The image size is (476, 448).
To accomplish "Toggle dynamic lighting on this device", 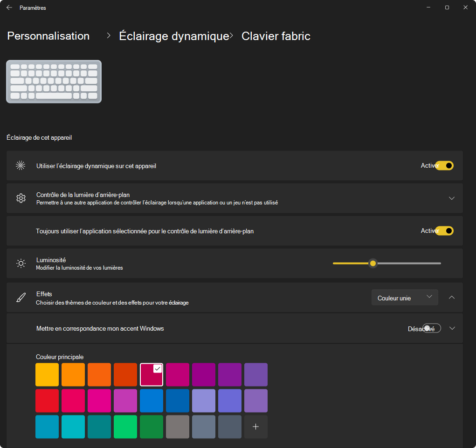I will tap(444, 166).
